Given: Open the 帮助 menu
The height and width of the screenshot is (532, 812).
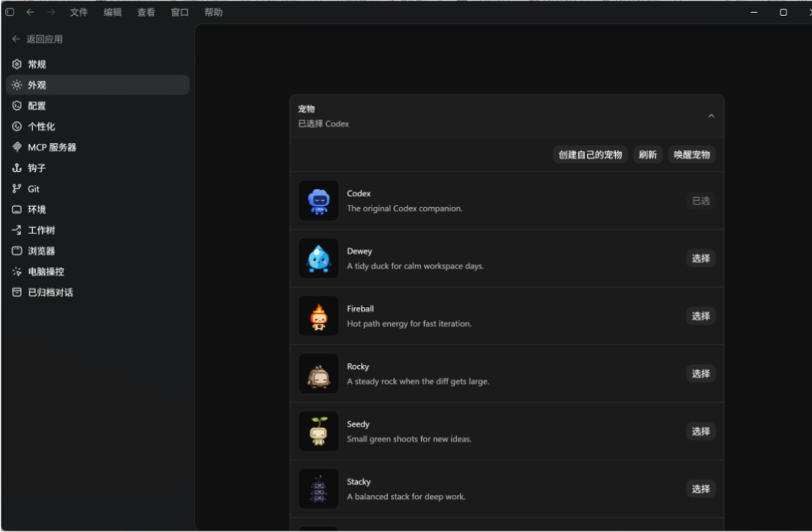Looking at the screenshot, I should 214,12.
